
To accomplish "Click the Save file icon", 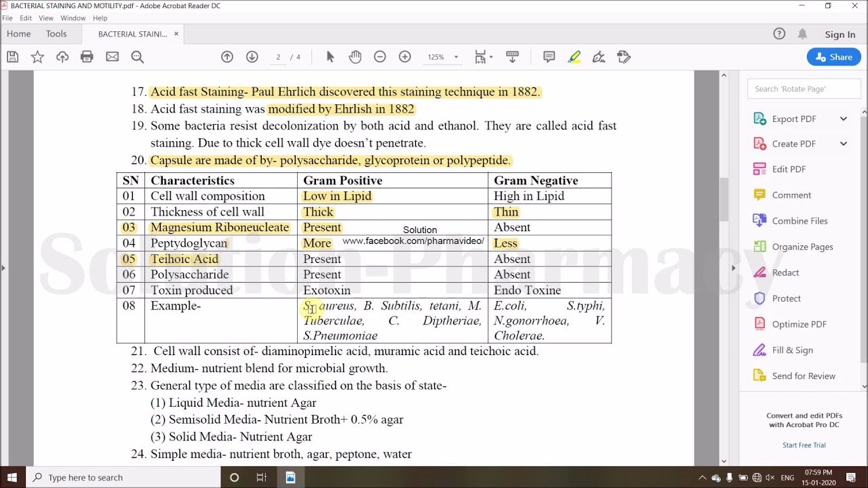I will tap(12, 57).
